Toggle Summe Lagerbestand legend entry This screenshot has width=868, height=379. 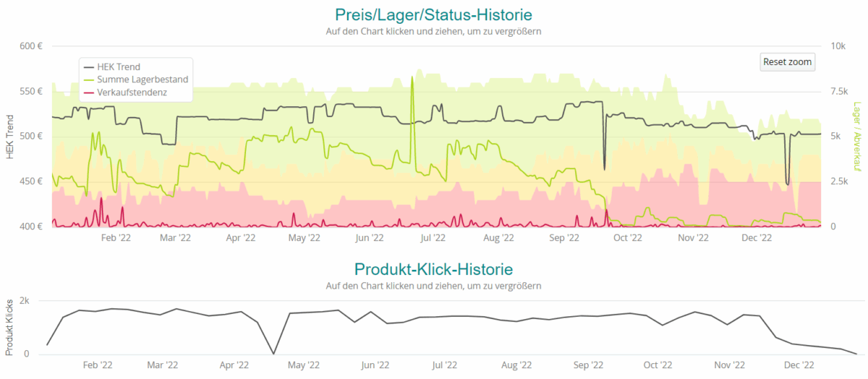[136, 80]
